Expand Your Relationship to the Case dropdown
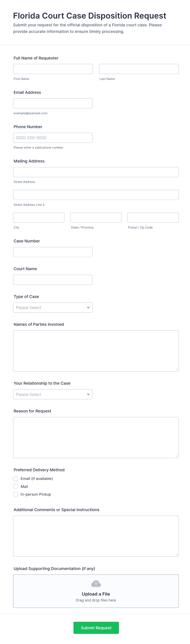The image size is (190, 644). coord(53,394)
